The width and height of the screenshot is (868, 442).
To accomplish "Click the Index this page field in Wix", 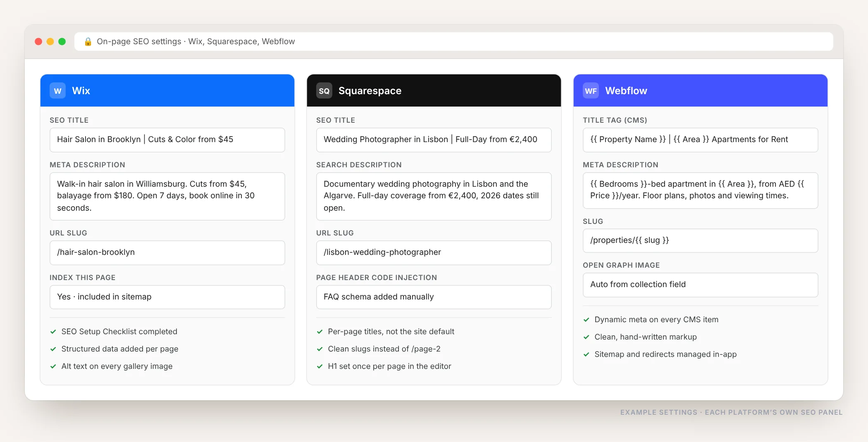I will (x=167, y=297).
